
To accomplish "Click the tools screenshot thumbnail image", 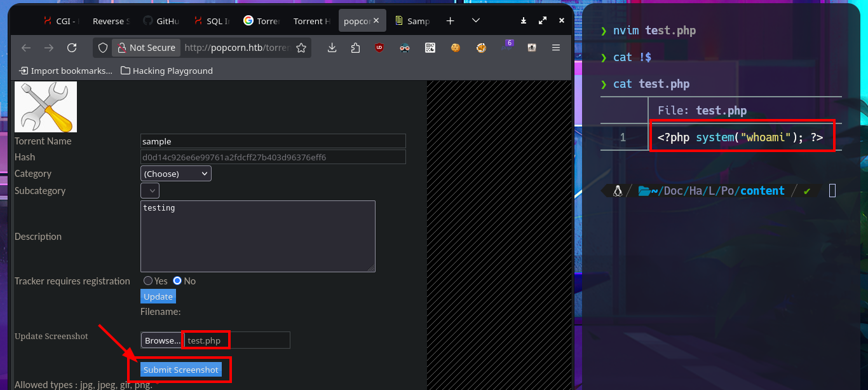I will [x=46, y=106].
